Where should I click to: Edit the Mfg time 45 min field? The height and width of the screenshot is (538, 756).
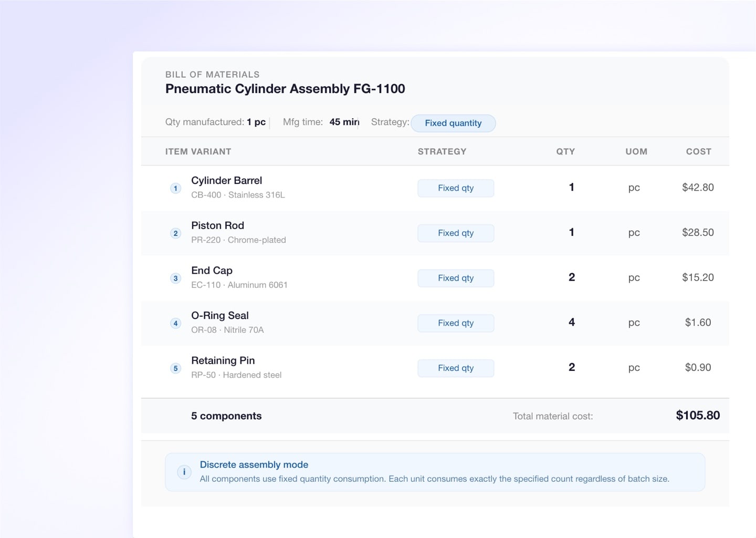pos(344,122)
